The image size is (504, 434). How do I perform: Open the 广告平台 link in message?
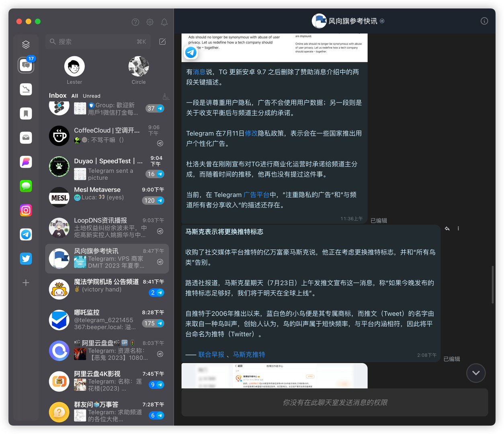[256, 195]
